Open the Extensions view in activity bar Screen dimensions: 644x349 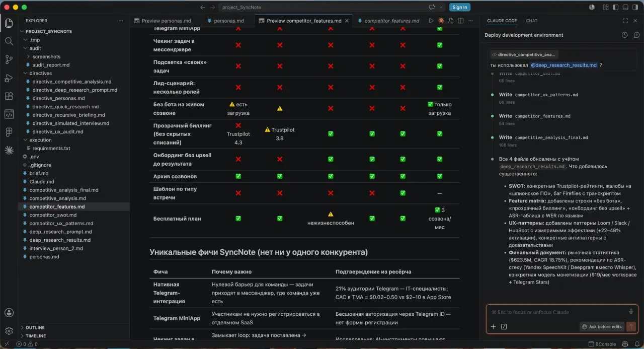pos(9,96)
